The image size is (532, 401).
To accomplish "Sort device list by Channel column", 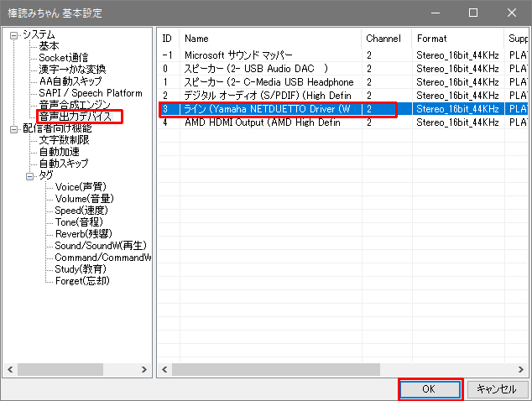I will click(387, 39).
